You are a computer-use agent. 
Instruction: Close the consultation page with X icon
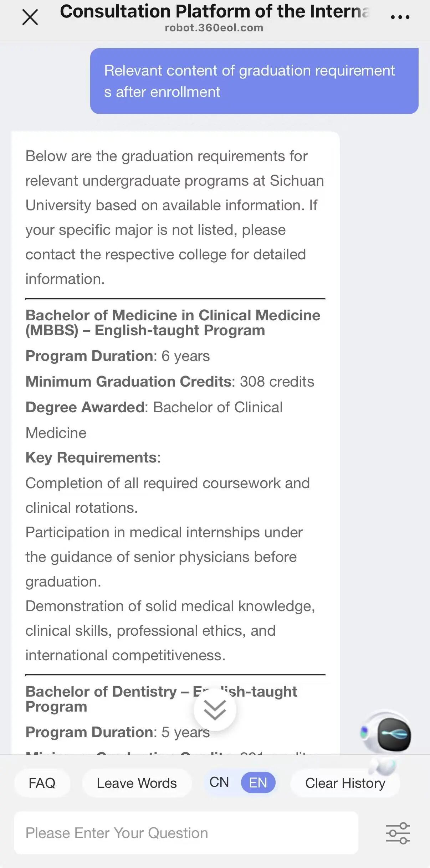coord(30,17)
